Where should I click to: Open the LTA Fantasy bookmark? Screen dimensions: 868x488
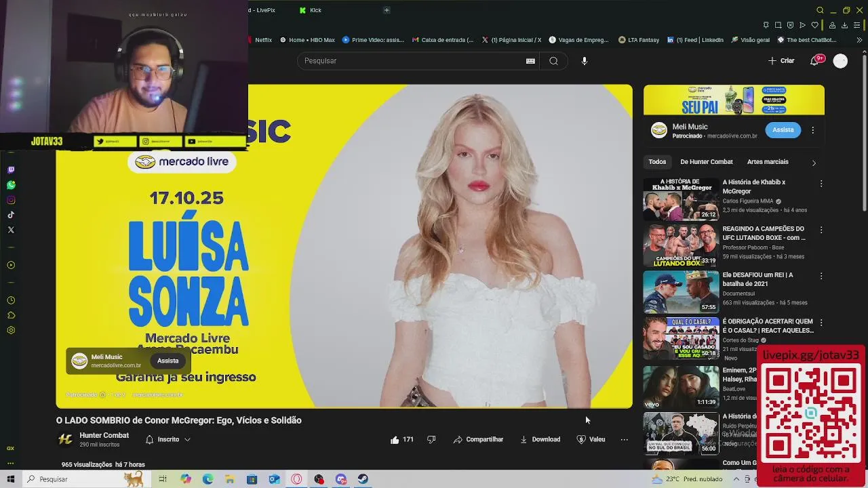(639, 40)
